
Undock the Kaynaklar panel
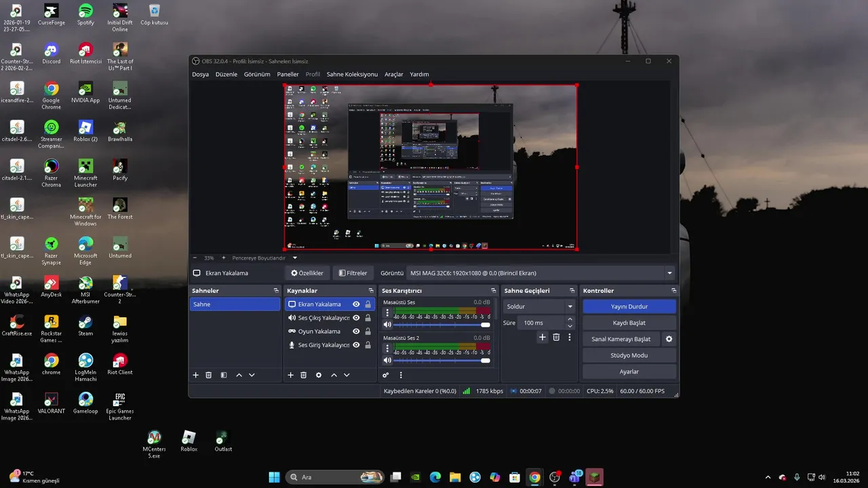tap(371, 291)
